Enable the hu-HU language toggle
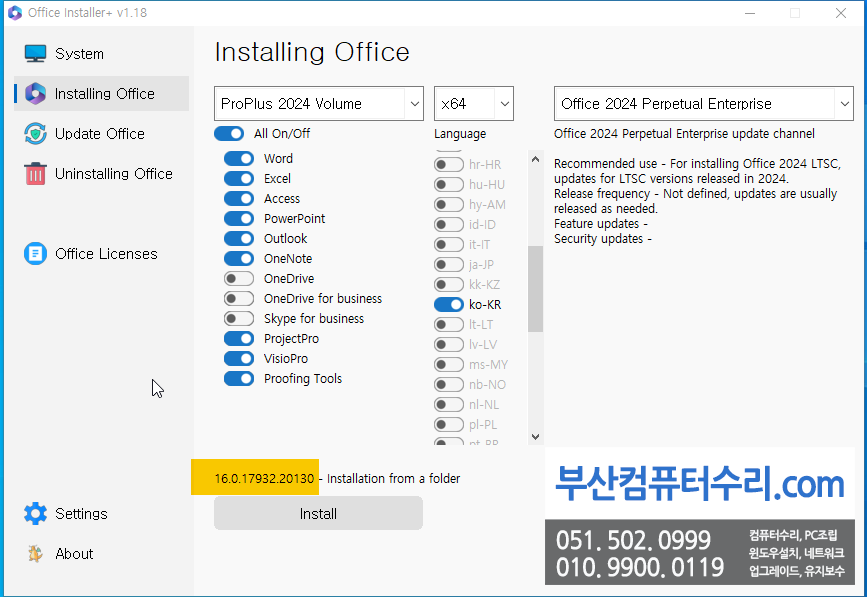Image resolution: width=867 pixels, height=597 pixels. [x=449, y=185]
